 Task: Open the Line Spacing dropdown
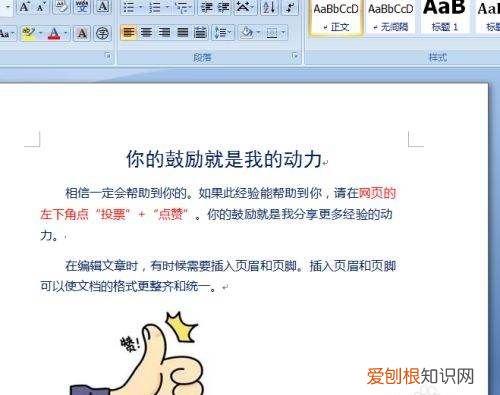click(222, 33)
